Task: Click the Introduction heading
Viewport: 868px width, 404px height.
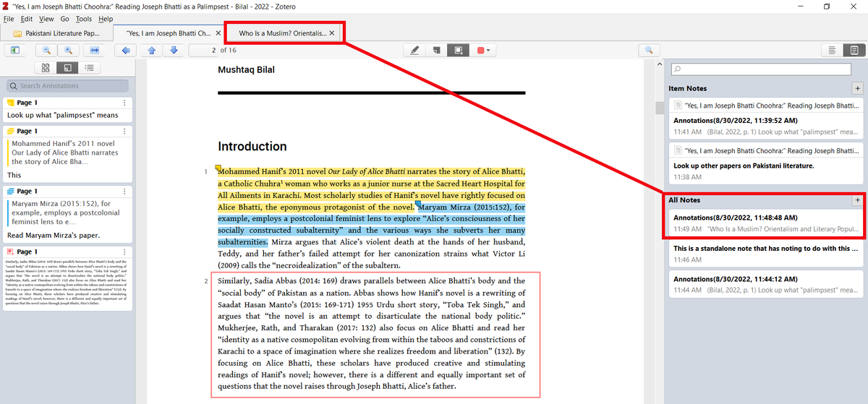Action: click(x=252, y=146)
